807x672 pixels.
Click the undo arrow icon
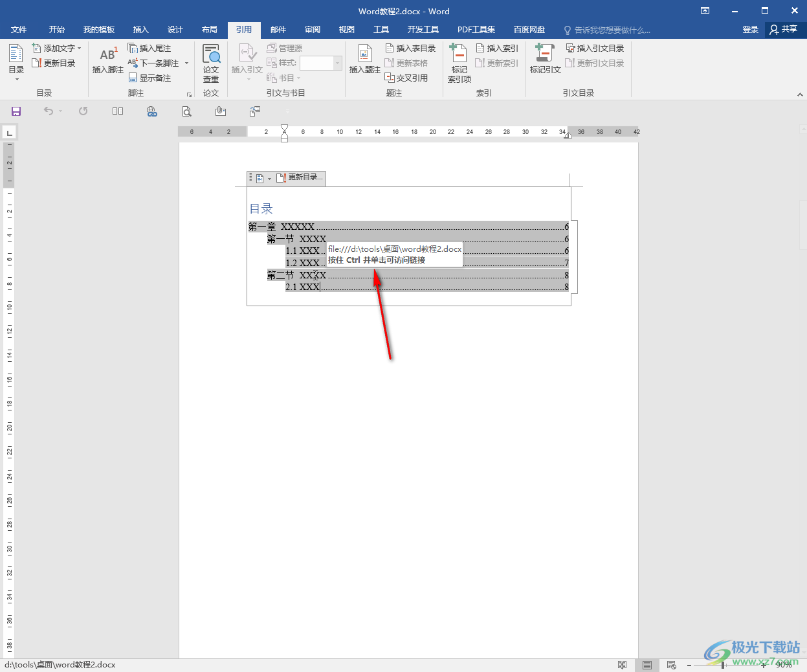tap(48, 111)
